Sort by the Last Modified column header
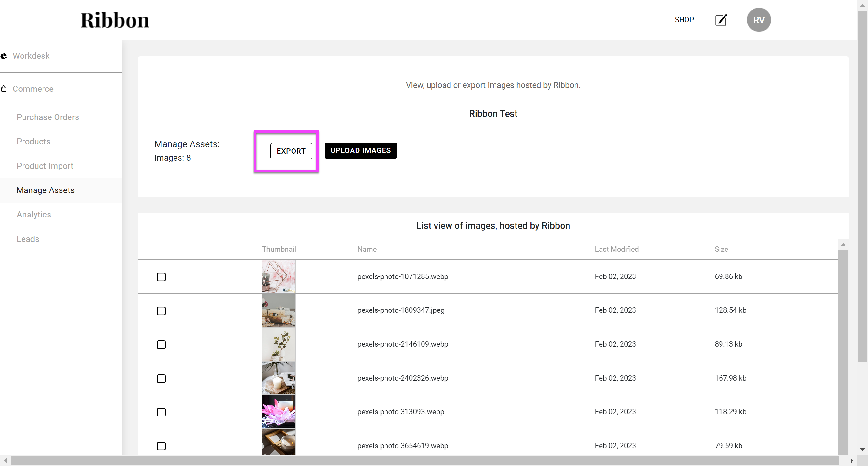This screenshot has height=466, width=868. 616,249
